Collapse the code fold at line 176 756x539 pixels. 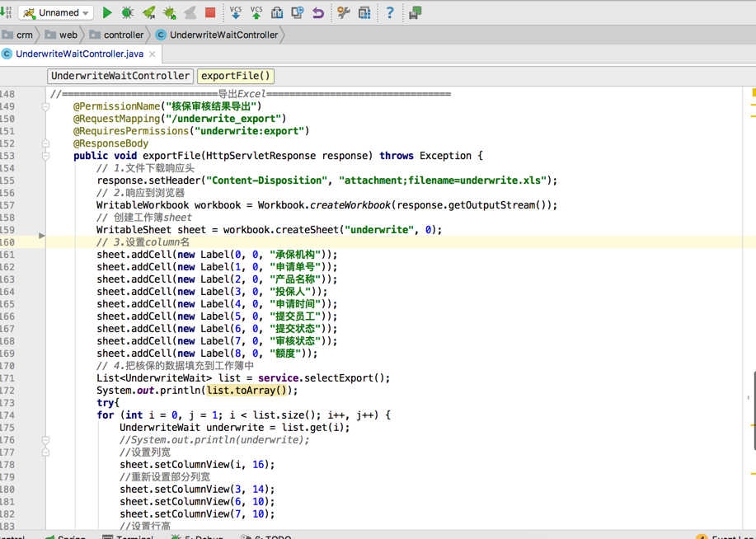tap(46, 440)
